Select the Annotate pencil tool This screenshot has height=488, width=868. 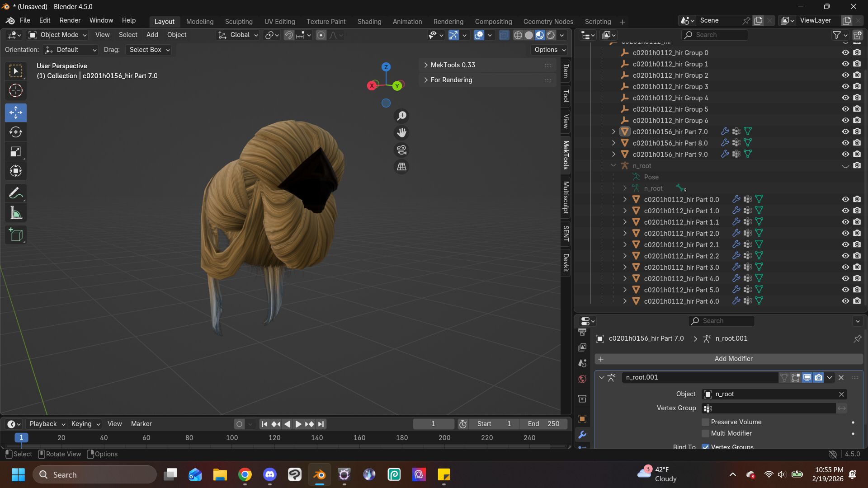[x=16, y=193]
